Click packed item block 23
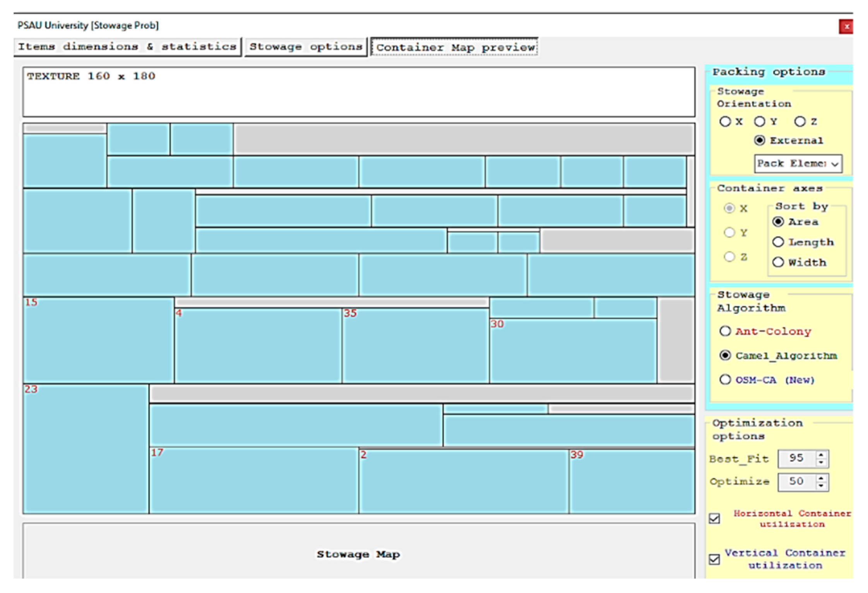Screen dimensions: 868x593 [86, 449]
